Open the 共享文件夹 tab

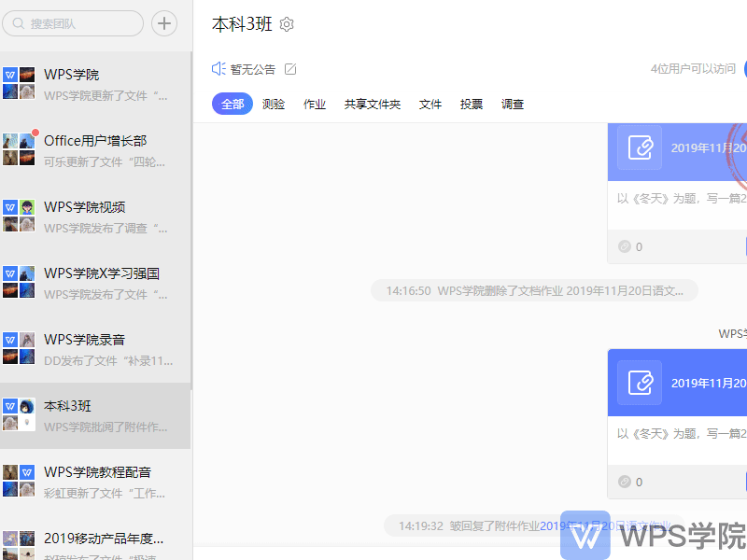[x=373, y=104]
